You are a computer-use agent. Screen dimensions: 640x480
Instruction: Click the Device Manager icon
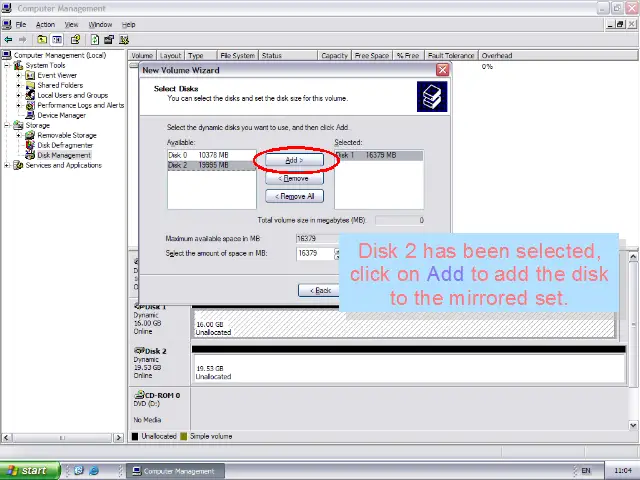pos(30,115)
